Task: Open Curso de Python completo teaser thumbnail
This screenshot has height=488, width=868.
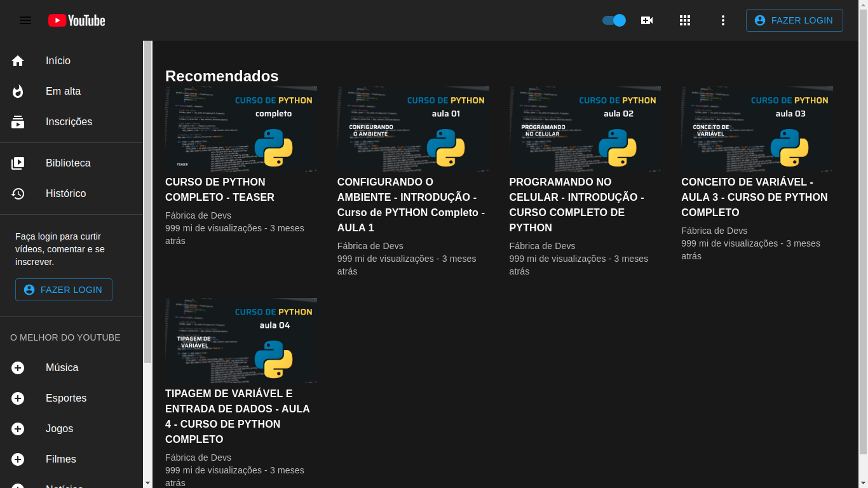Action: coord(241,129)
